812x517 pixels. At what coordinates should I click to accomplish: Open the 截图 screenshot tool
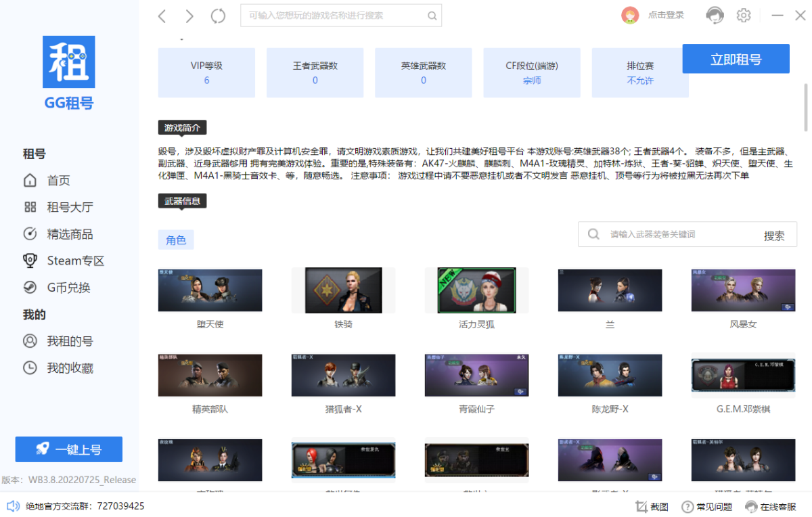[652, 506]
